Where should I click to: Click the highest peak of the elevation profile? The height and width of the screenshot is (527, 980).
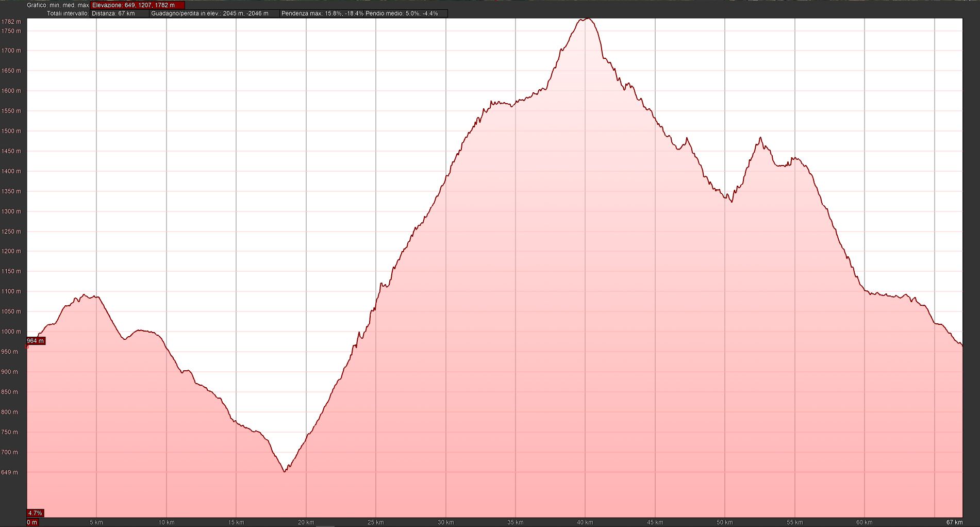pos(587,19)
